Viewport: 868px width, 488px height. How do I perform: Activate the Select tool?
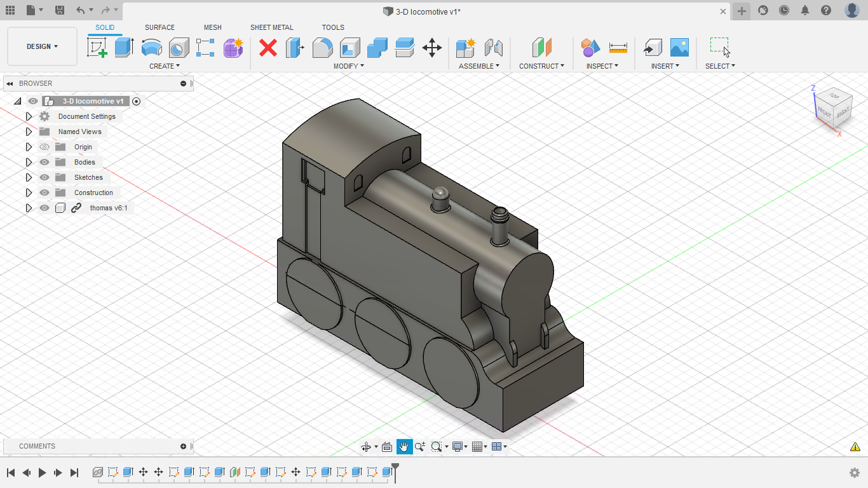pyautogui.click(x=720, y=48)
